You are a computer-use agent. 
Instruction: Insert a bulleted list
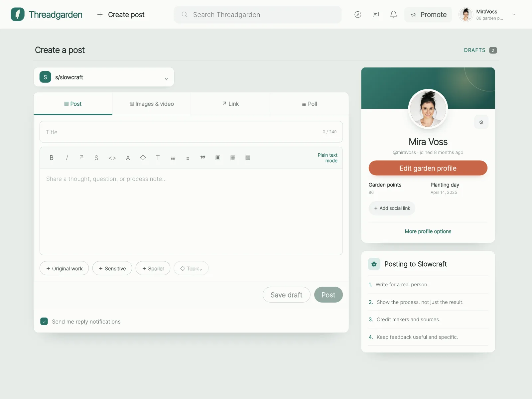pyautogui.click(x=173, y=158)
